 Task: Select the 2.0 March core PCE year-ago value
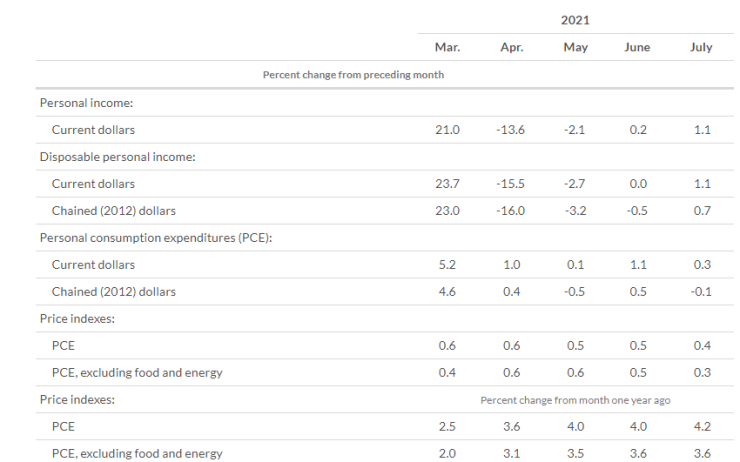click(447, 454)
